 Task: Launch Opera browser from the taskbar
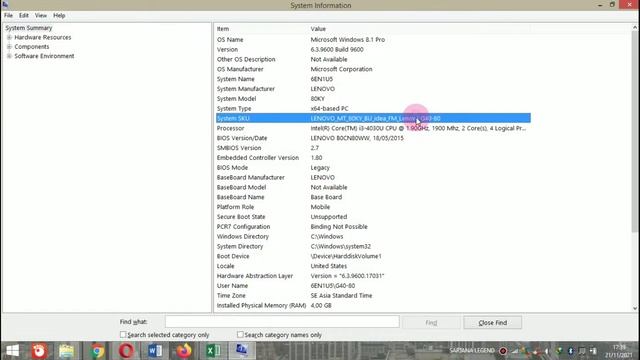click(126, 351)
